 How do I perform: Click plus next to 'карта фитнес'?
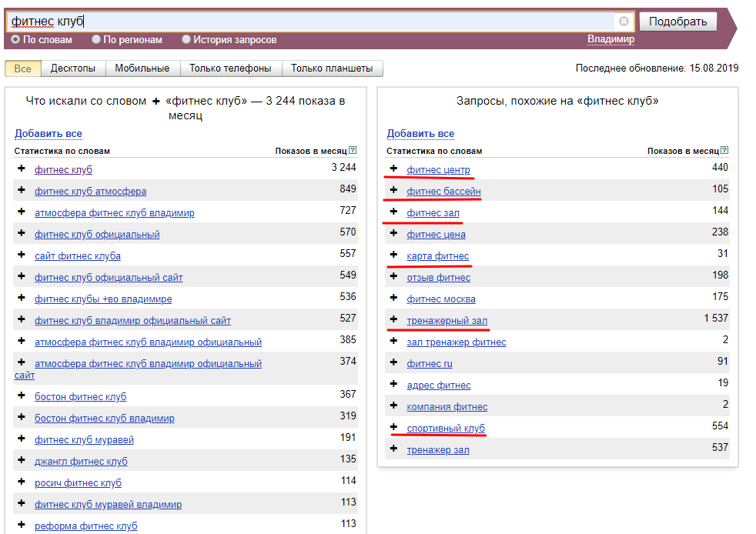pyautogui.click(x=393, y=255)
